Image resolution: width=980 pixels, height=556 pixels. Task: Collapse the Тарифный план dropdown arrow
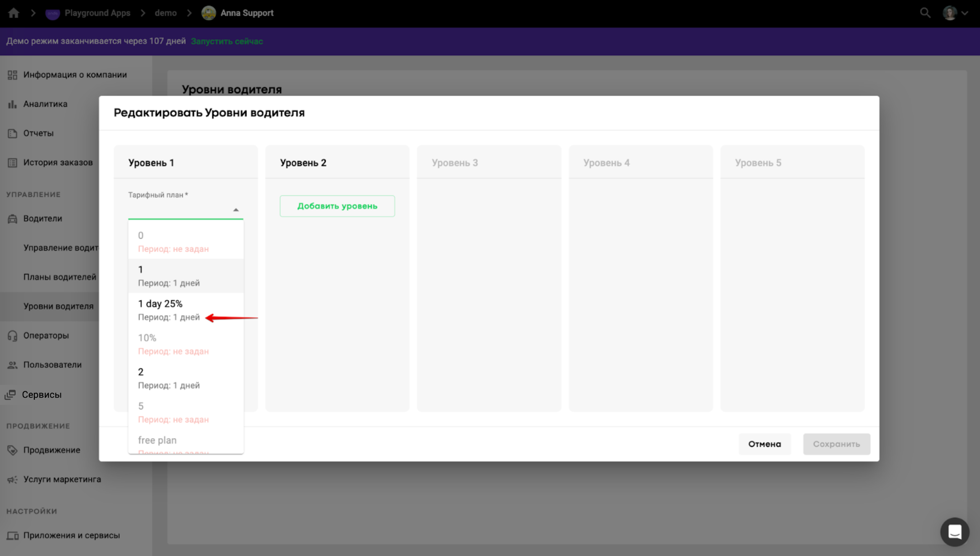coord(236,210)
